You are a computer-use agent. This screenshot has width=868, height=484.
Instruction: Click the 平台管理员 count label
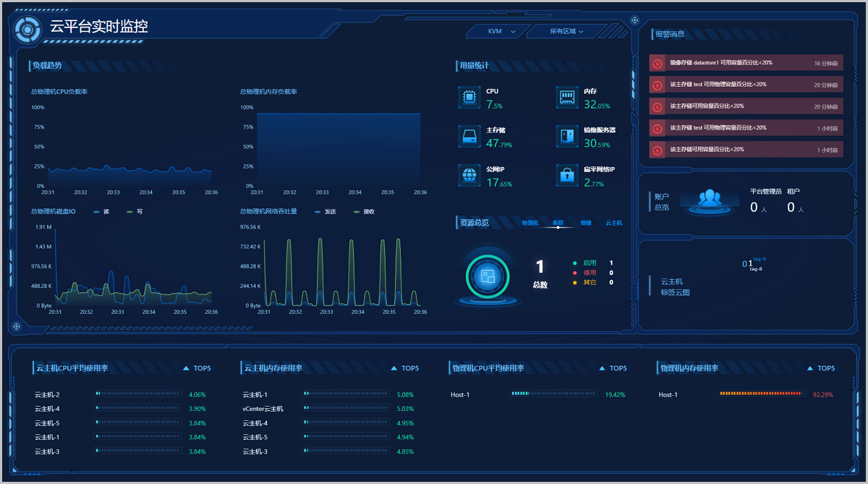(x=766, y=192)
